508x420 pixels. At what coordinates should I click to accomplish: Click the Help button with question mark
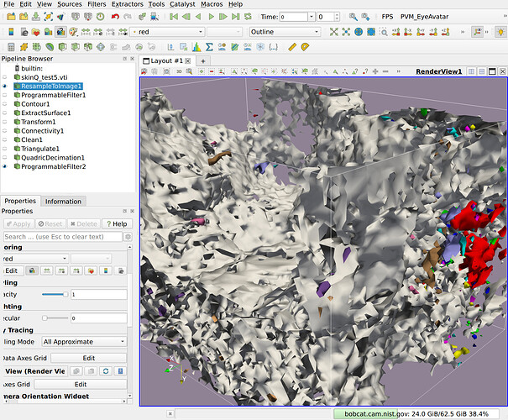tap(115, 223)
